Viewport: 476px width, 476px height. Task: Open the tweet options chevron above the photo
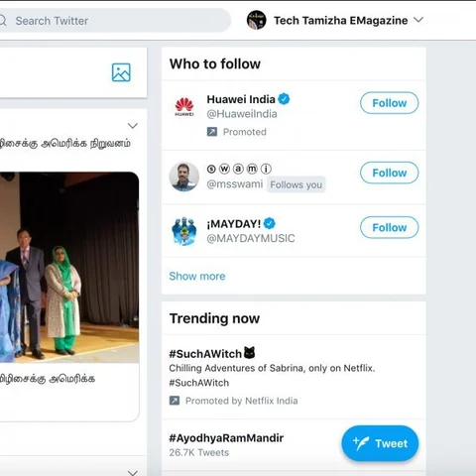133,126
